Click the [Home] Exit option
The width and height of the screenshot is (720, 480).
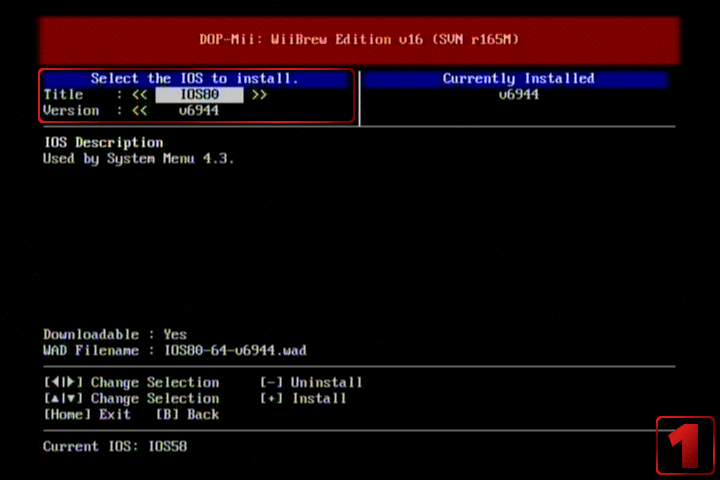pyautogui.click(x=87, y=414)
